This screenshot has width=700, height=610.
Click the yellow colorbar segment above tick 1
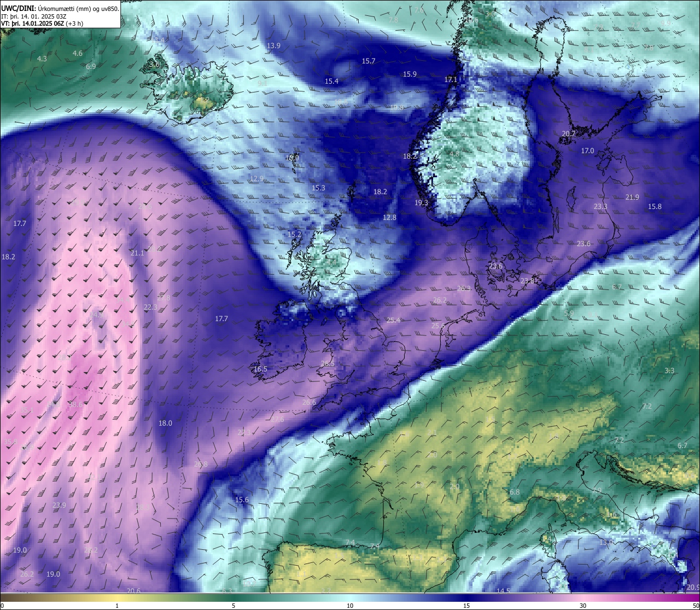(x=117, y=597)
